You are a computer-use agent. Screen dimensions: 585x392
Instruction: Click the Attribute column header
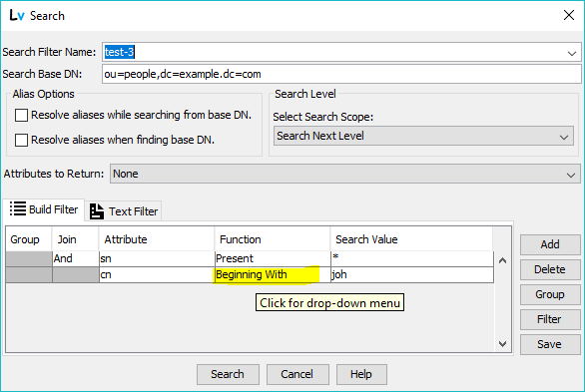pyautogui.click(x=157, y=239)
